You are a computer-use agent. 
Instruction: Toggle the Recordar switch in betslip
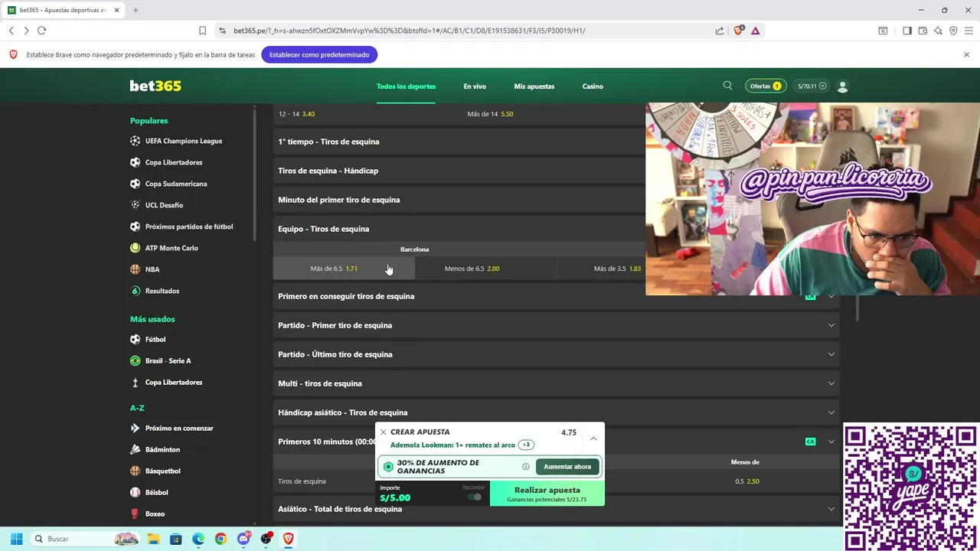pos(475,497)
